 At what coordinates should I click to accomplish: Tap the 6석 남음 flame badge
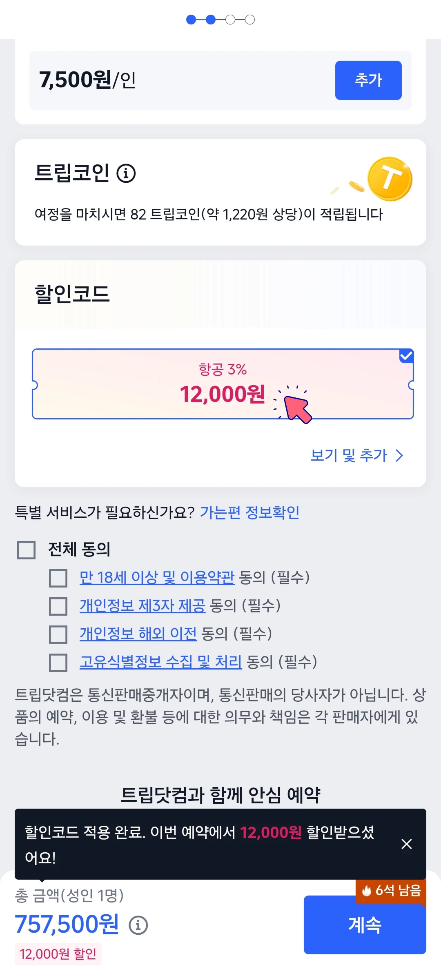[391, 891]
